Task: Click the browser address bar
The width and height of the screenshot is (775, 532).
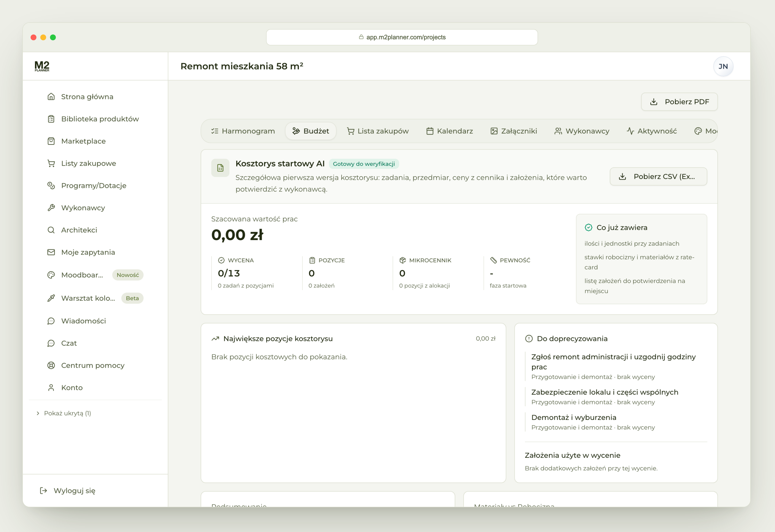Action: pos(402,37)
